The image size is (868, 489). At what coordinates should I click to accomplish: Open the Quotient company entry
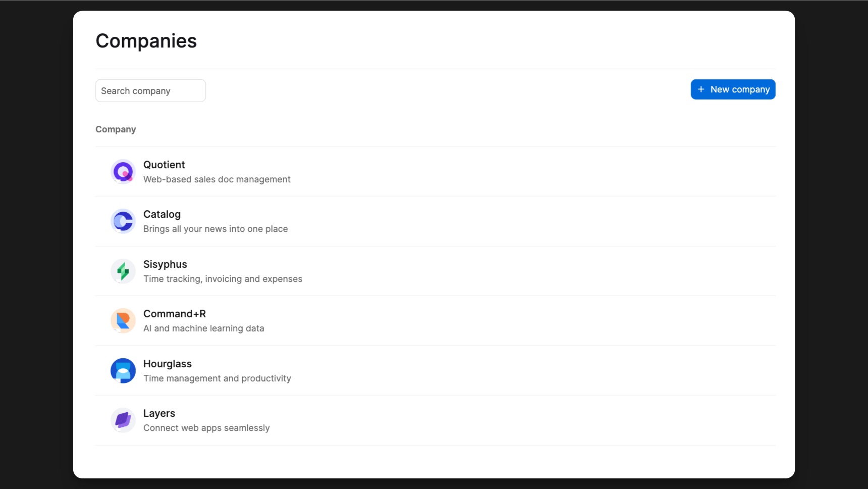tap(164, 165)
